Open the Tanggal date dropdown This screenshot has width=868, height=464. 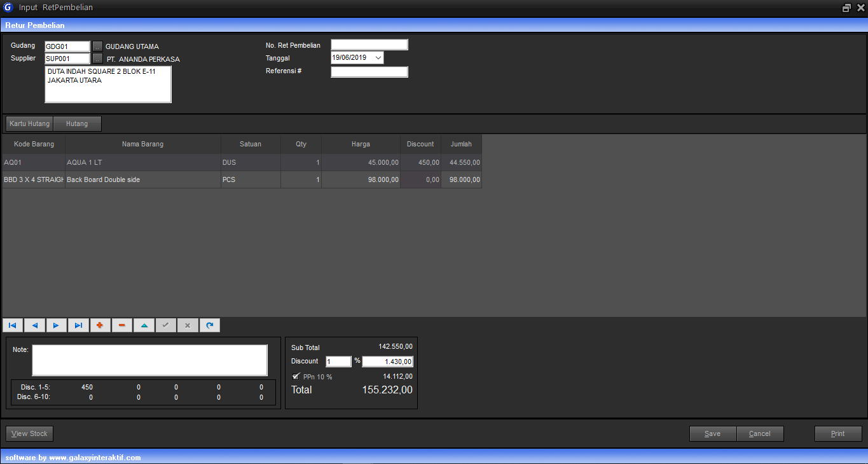point(378,58)
